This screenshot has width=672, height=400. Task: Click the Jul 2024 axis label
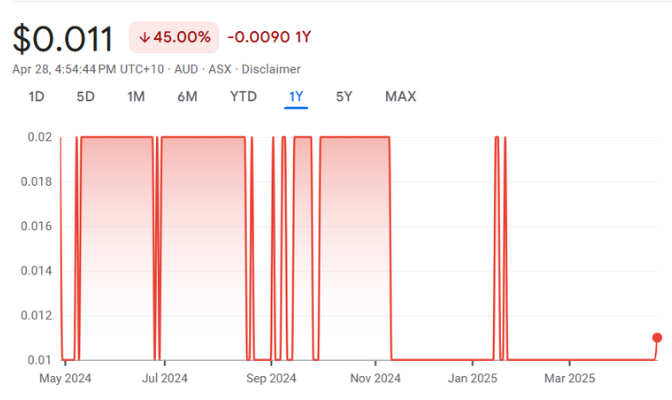165,378
